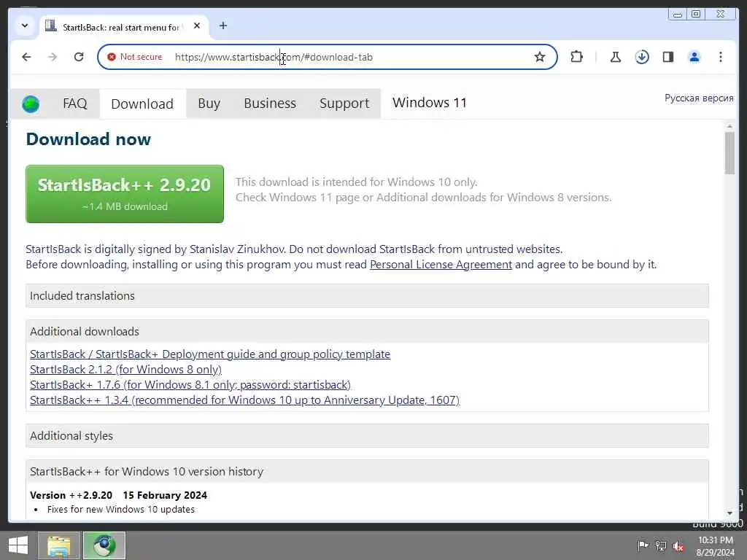This screenshot has height=560, width=747.
Task: Open the Chrome three-dot menu
Action: coord(720,57)
